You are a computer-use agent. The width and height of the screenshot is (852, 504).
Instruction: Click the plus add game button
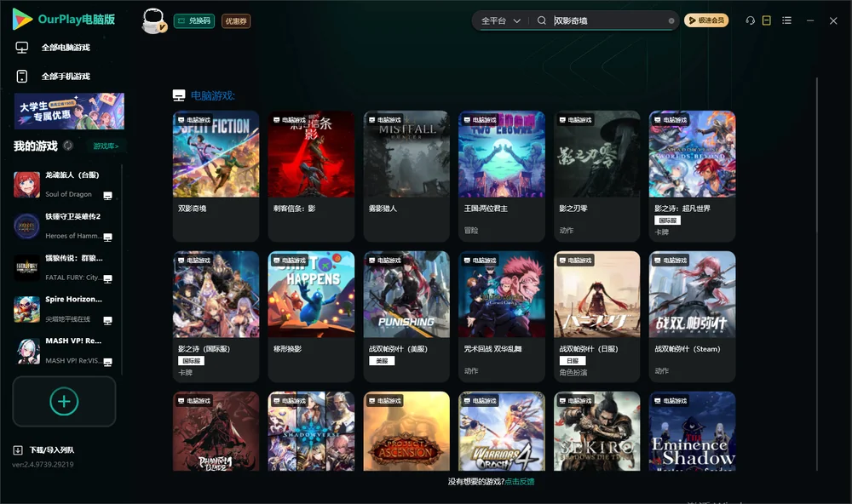click(x=64, y=401)
